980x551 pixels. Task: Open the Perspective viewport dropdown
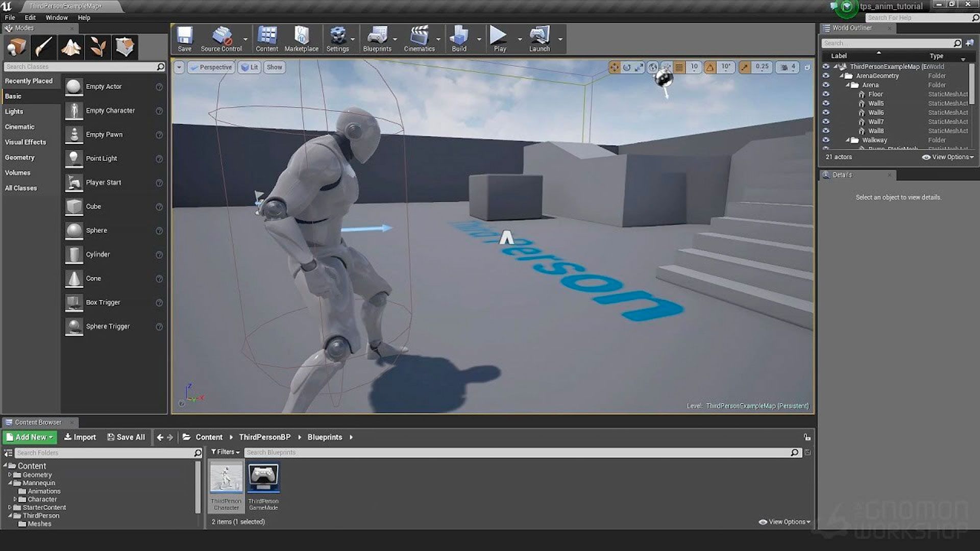tap(211, 67)
